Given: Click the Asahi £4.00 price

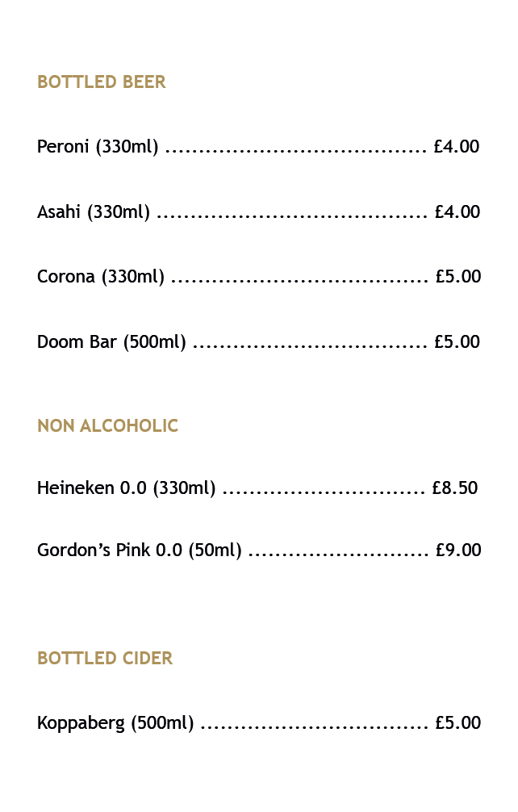Looking at the screenshot, I should tap(457, 211).
